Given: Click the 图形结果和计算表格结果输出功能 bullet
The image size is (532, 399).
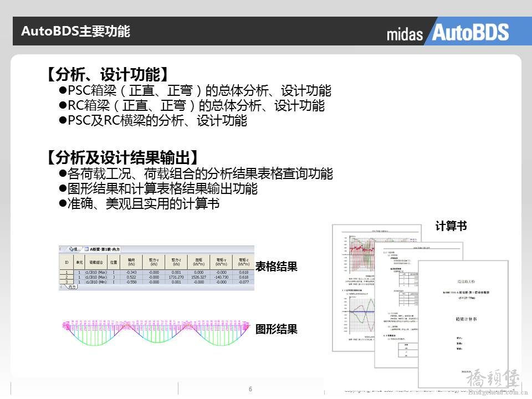Looking at the screenshot, I should tap(158, 188).
